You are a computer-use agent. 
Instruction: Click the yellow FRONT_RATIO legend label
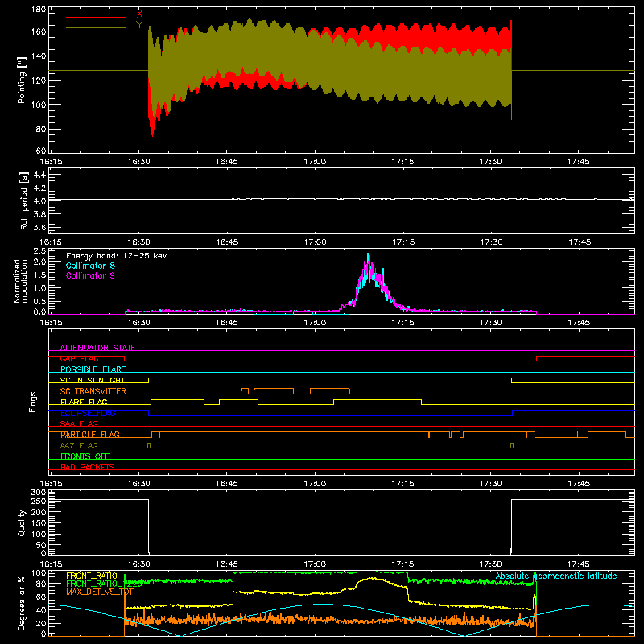click(92, 576)
